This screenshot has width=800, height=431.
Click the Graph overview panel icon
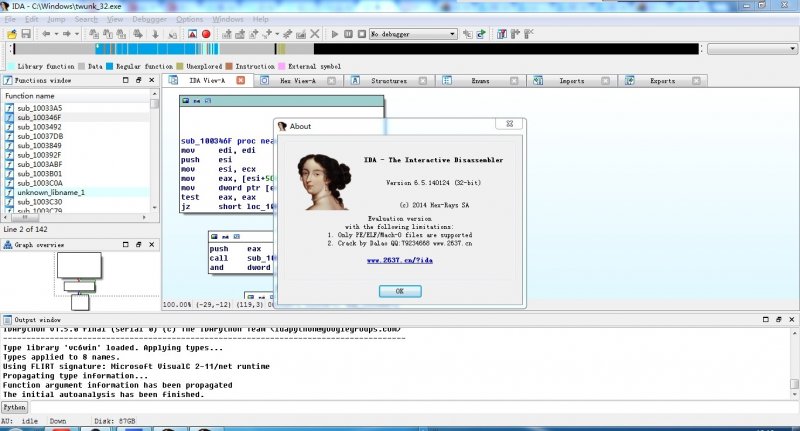pos(8,245)
